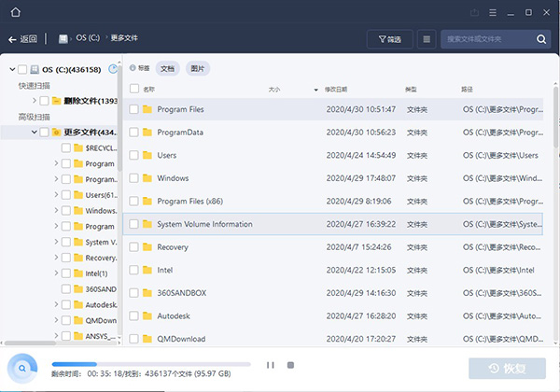The height and width of the screenshot is (392, 560).
Task: Pause the scan in progress
Action: point(271,365)
